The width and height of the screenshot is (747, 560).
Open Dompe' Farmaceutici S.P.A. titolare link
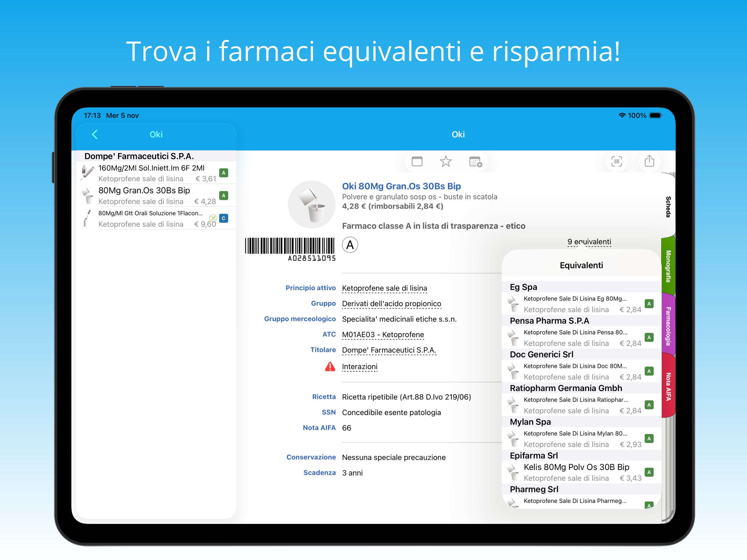pos(389,350)
